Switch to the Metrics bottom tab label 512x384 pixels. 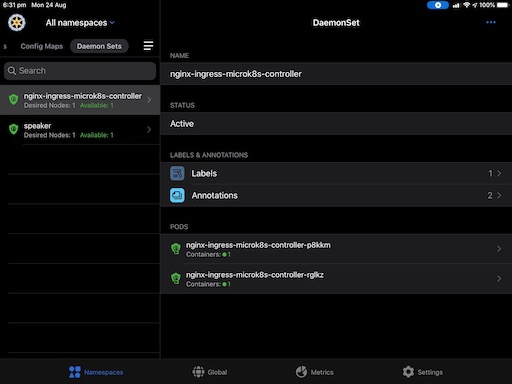point(322,372)
